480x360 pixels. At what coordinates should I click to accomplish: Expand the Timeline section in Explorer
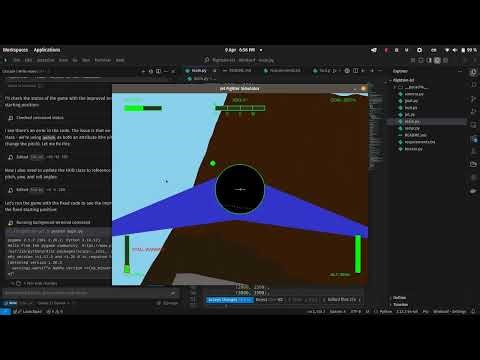pos(400,305)
